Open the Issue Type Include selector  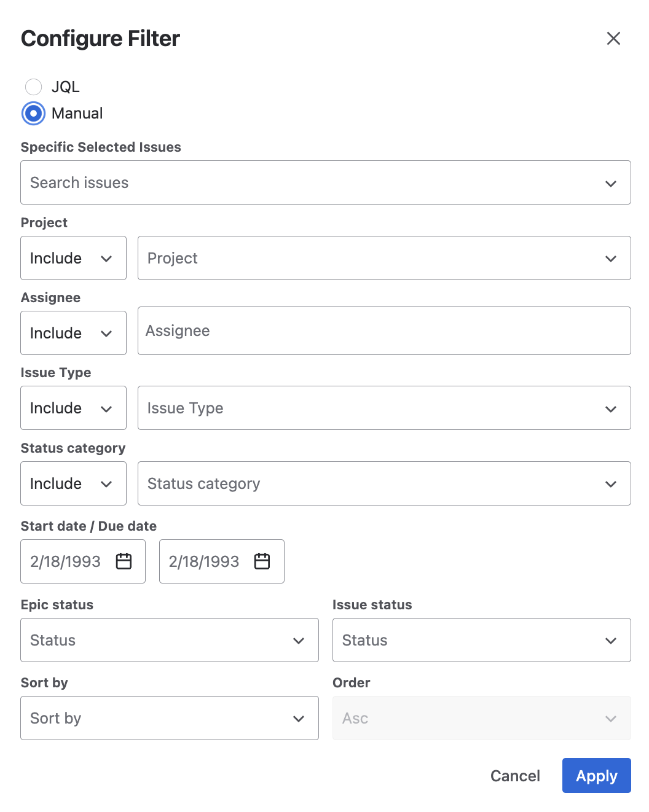click(x=73, y=408)
